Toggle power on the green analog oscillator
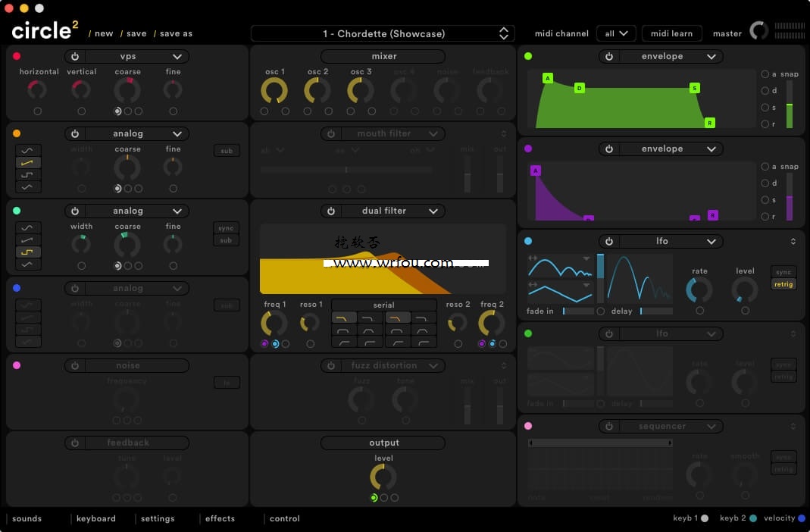 (75, 211)
